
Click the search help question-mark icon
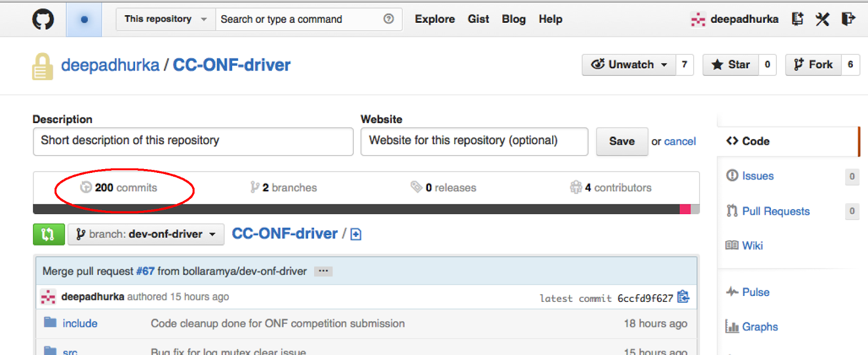coord(388,19)
